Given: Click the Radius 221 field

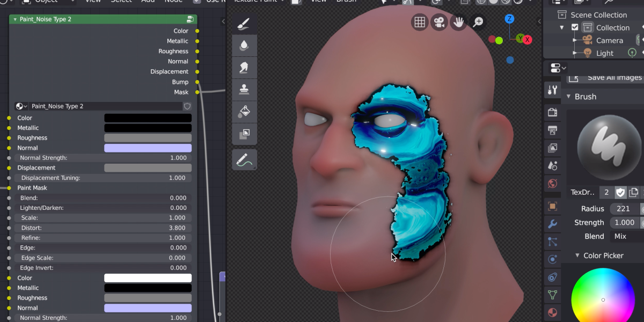Looking at the screenshot, I should [x=624, y=209].
